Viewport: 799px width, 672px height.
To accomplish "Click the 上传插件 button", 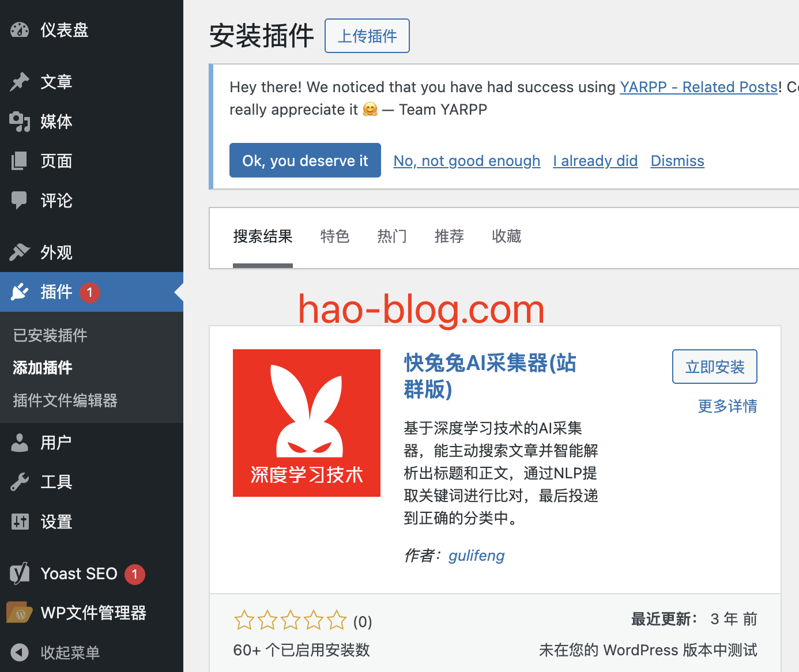I will coord(367,36).
